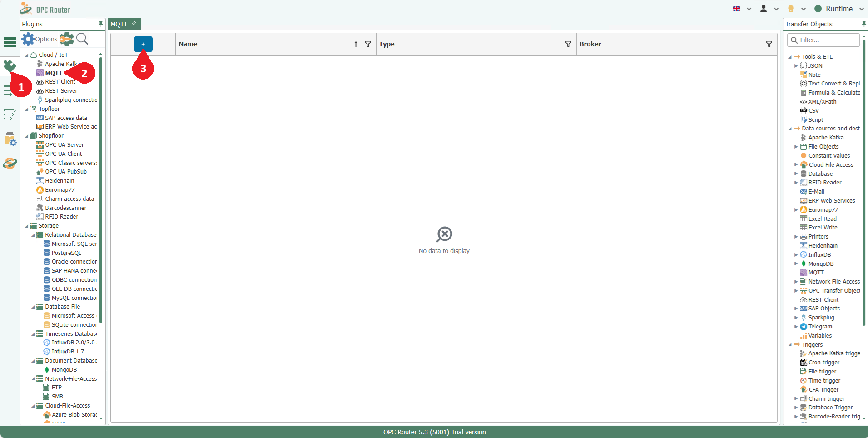This screenshot has width=868, height=438.
Task: Select Sparkplug connection plugin
Action: point(71,100)
